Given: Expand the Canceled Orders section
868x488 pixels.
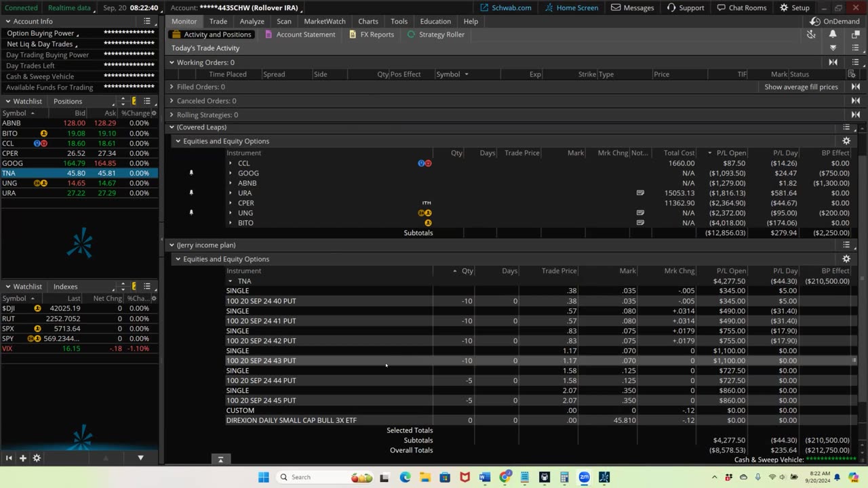Looking at the screenshot, I should 172,100.
